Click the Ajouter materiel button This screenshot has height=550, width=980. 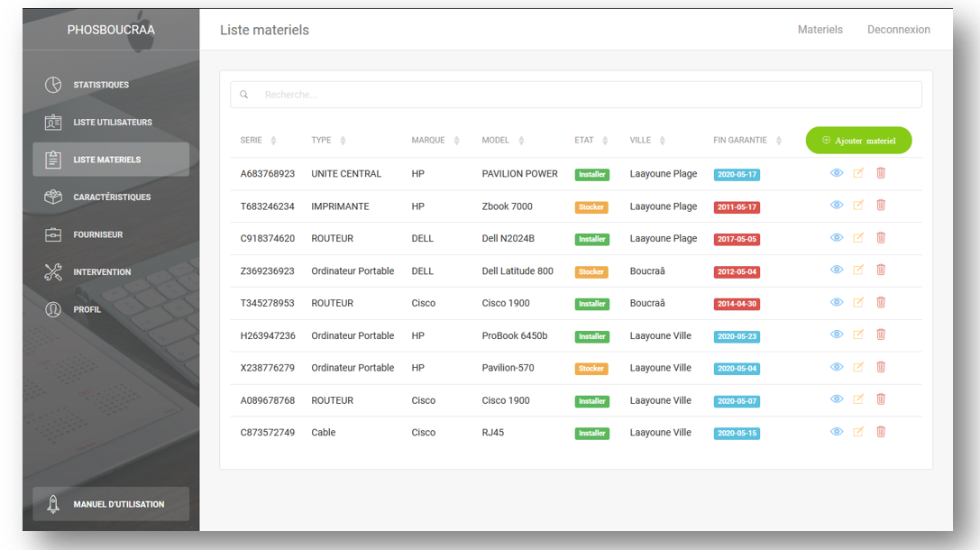tap(858, 141)
